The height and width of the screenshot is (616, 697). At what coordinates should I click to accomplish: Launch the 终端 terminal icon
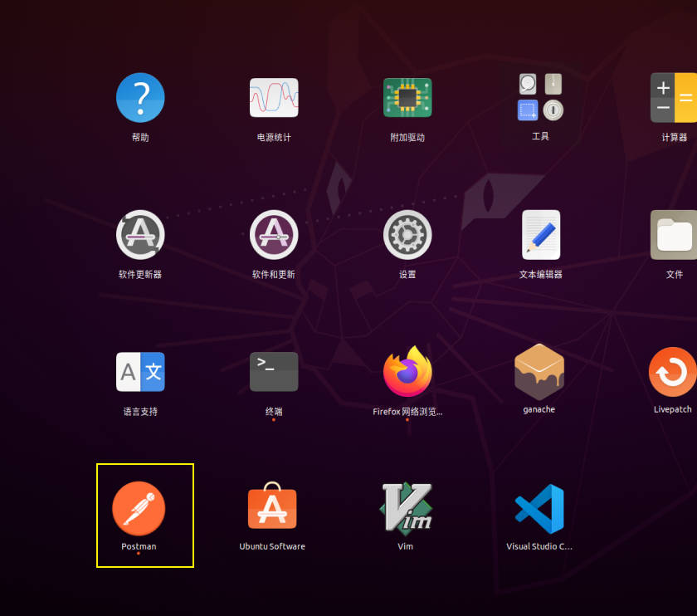click(274, 372)
